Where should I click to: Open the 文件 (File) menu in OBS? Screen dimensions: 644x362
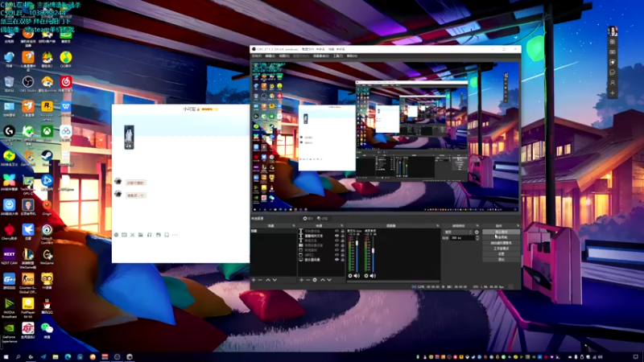(x=257, y=56)
